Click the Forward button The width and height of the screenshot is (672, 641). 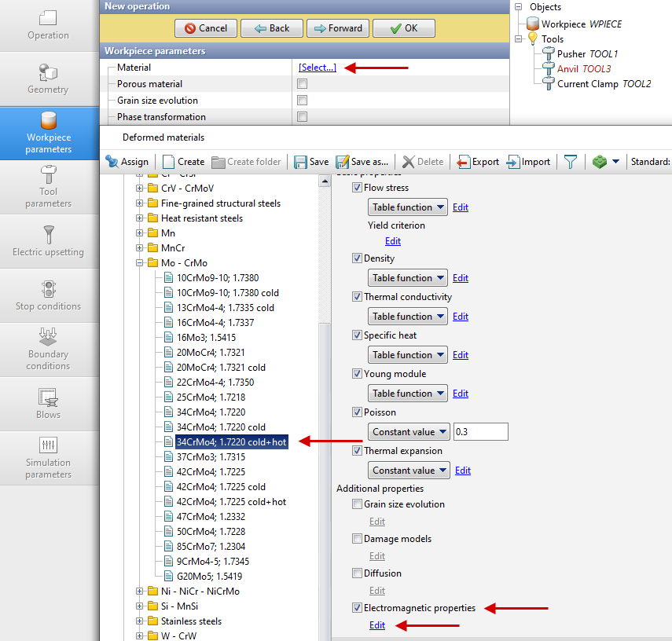click(338, 28)
